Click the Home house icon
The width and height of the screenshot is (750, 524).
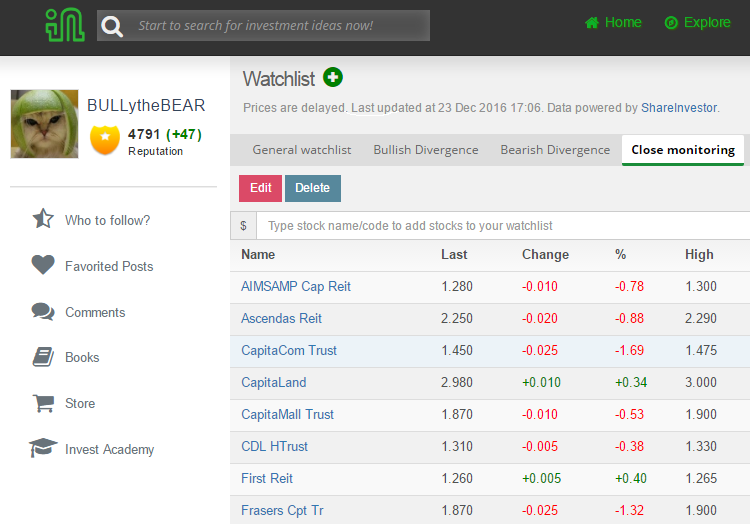click(592, 22)
